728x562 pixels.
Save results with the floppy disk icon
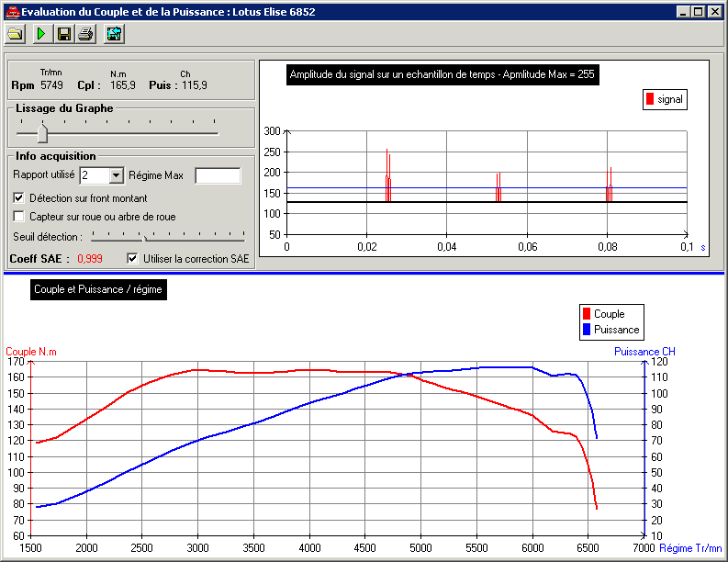tap(64, 34)
